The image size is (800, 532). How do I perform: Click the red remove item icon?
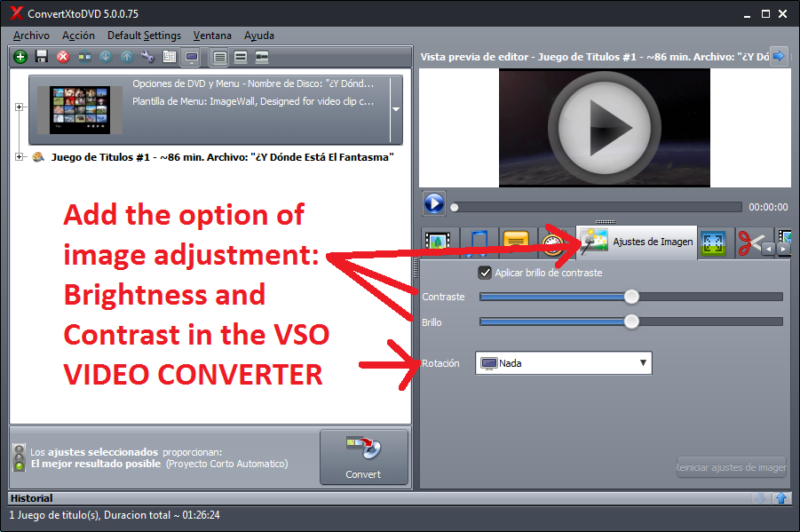(x=63, y=57)
